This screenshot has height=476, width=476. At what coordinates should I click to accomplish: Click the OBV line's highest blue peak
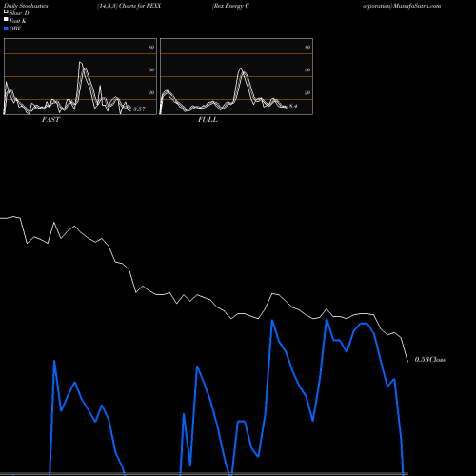tap(327, 319)
